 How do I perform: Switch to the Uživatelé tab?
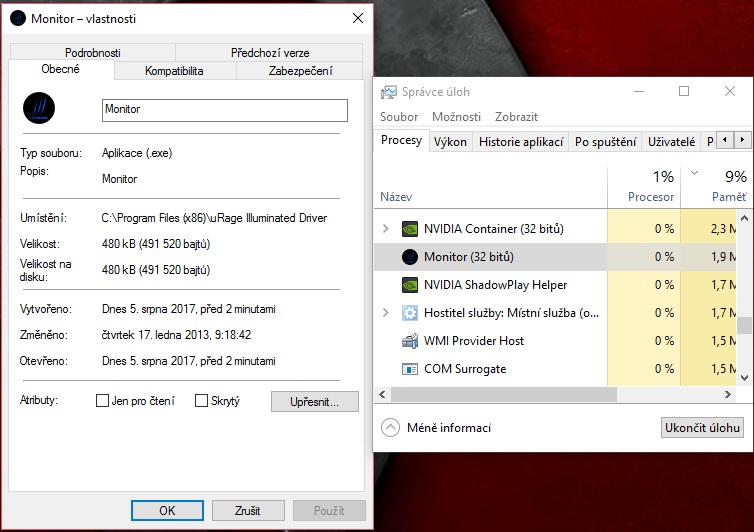[x=671, y=142]
